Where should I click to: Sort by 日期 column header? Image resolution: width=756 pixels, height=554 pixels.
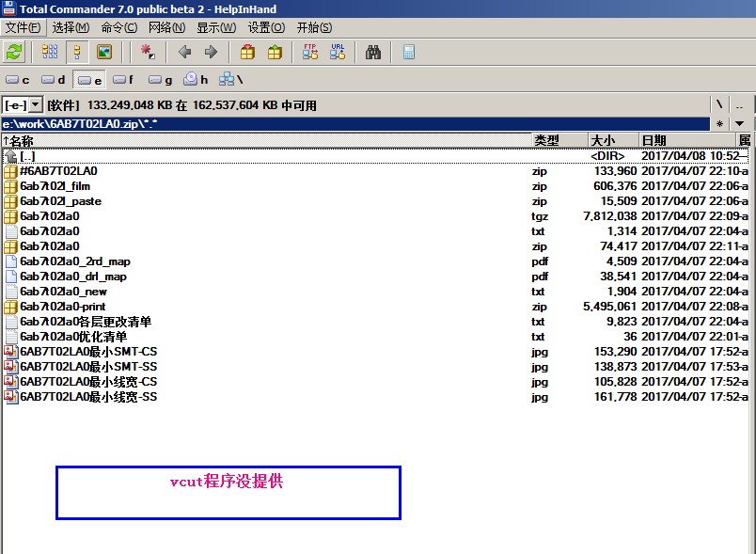point(687,141)
